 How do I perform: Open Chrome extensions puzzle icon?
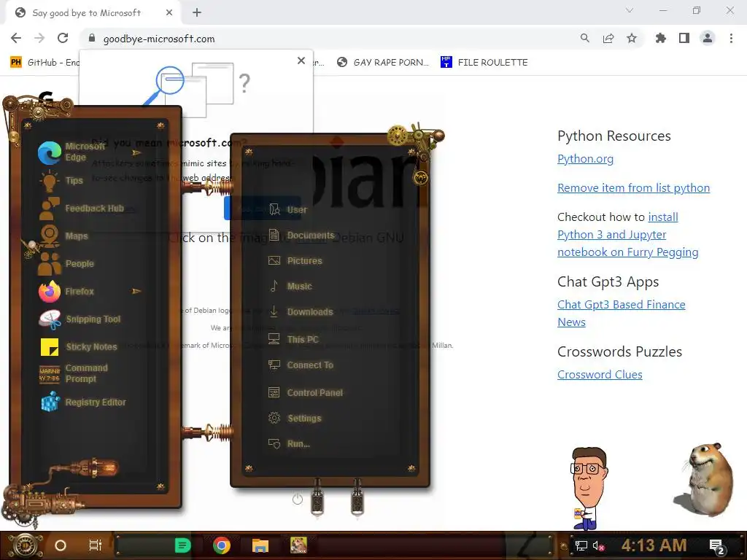pyautogui.click(x=660, y=39)
